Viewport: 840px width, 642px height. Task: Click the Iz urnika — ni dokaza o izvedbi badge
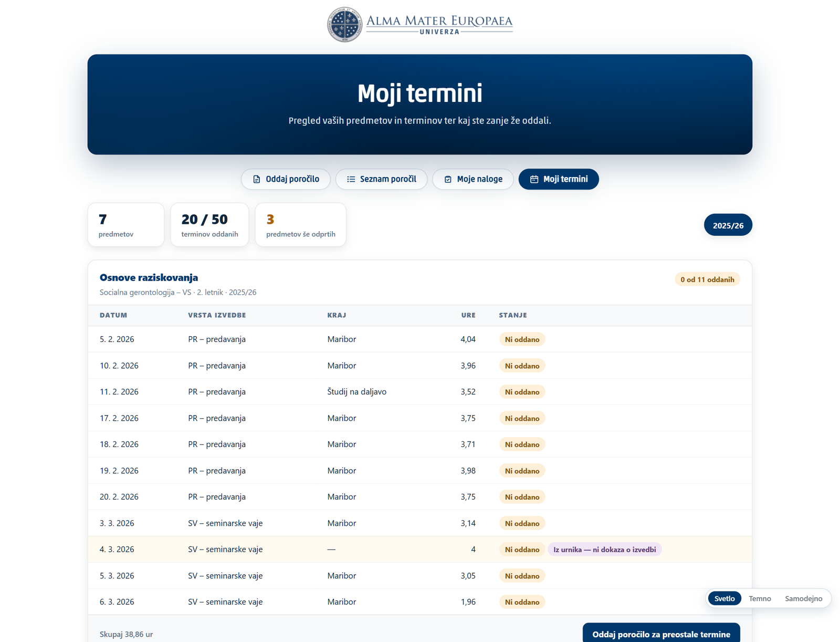pos(604,550)
